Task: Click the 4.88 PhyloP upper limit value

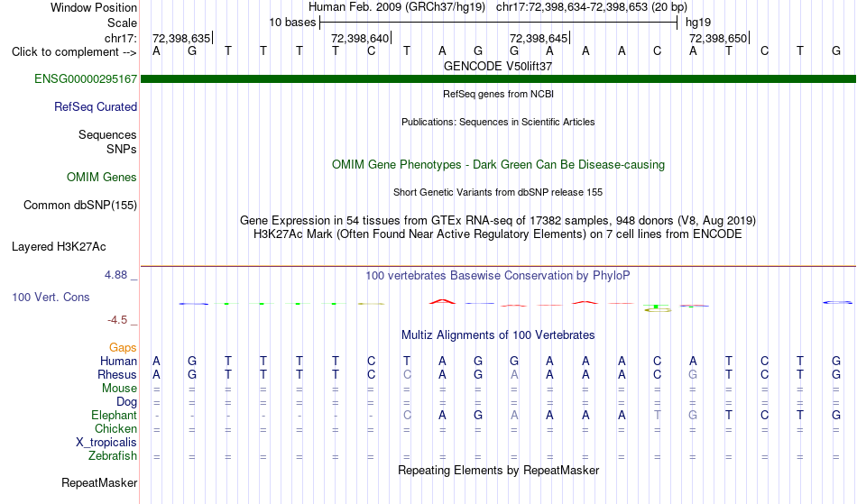Action: [x=115, y=275]
